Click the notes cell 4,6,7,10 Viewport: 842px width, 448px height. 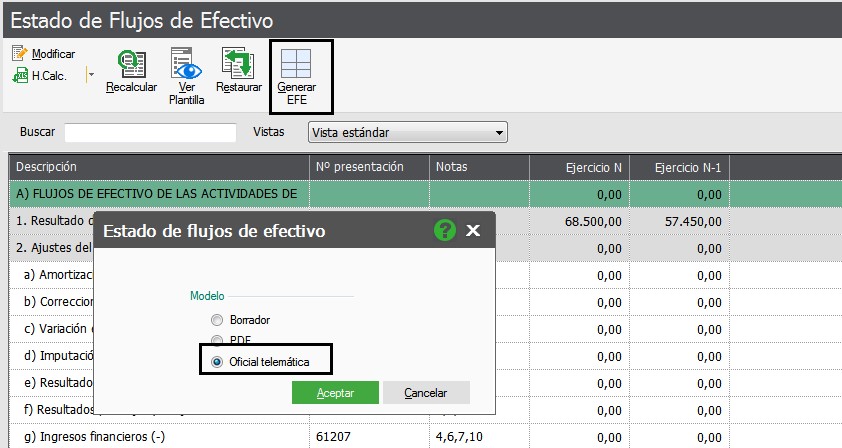click(479, 437)
